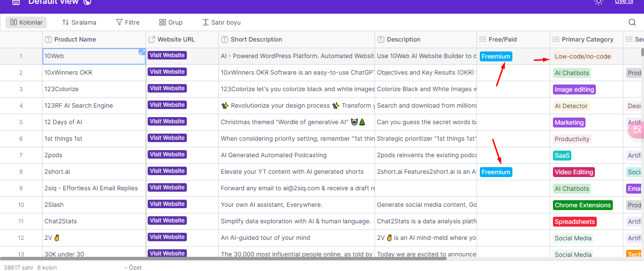Click Visit Website for 2pods
This screenshot has width=644, height=271.
point(167,154)
